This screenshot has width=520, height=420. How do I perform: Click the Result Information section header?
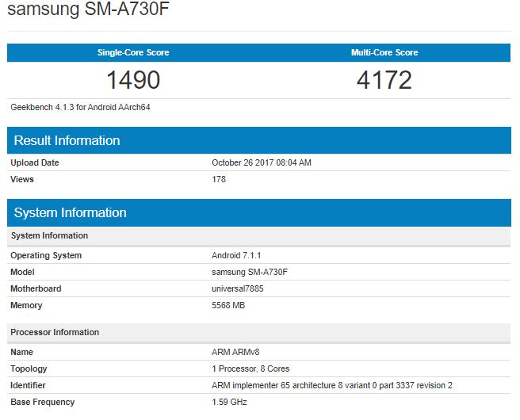[259, 140]
